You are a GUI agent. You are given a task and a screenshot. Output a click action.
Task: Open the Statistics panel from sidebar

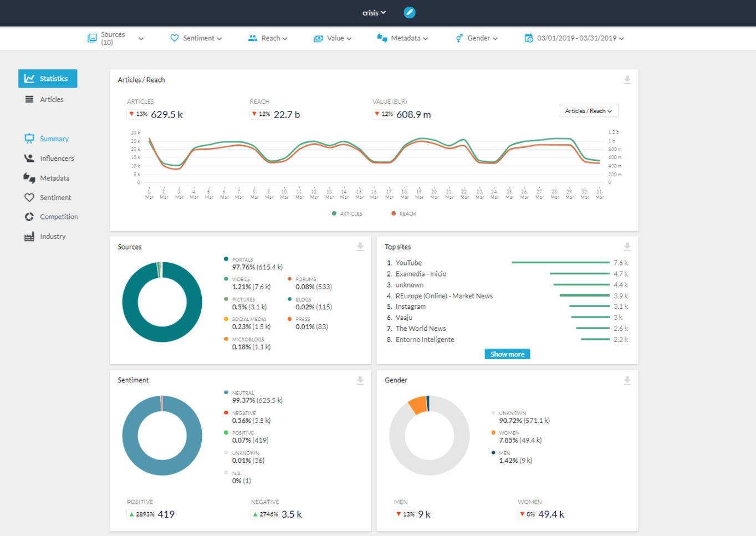pos(48,78)
